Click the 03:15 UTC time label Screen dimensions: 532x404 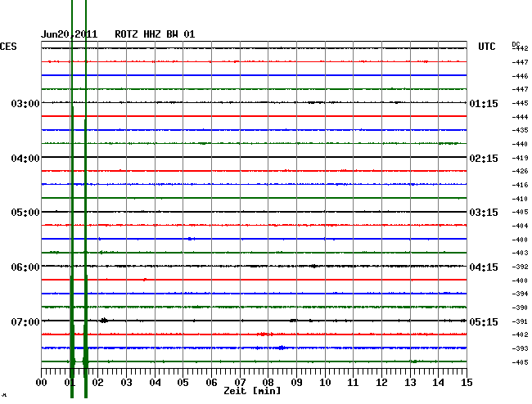(x=484, y=213)
